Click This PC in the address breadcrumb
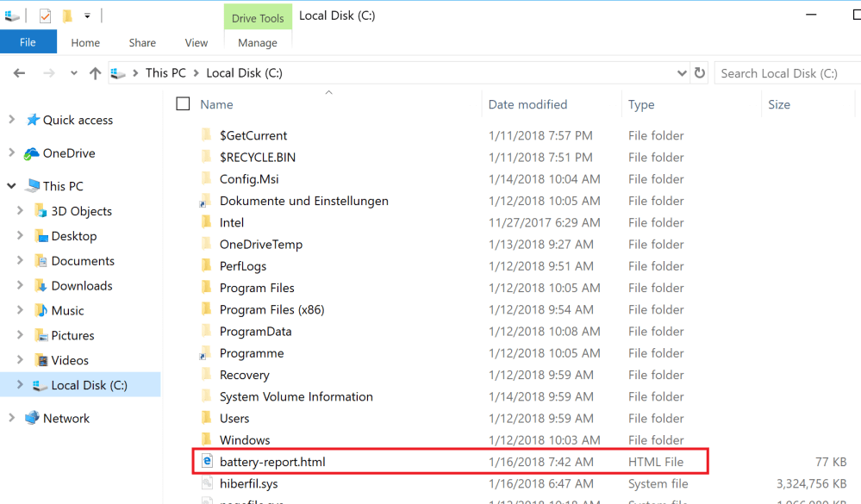This screenshot has height=504, width=861. (165, 73)
